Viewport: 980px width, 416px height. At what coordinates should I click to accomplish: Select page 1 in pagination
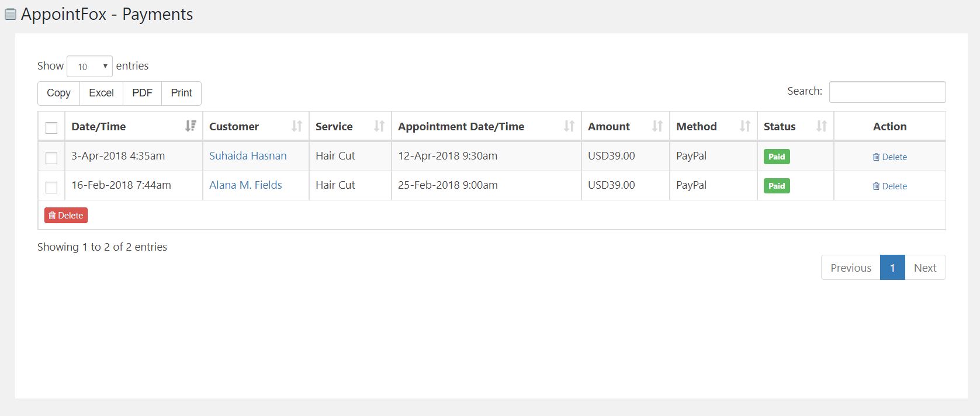pyautogui.click(x=892, y=268)
